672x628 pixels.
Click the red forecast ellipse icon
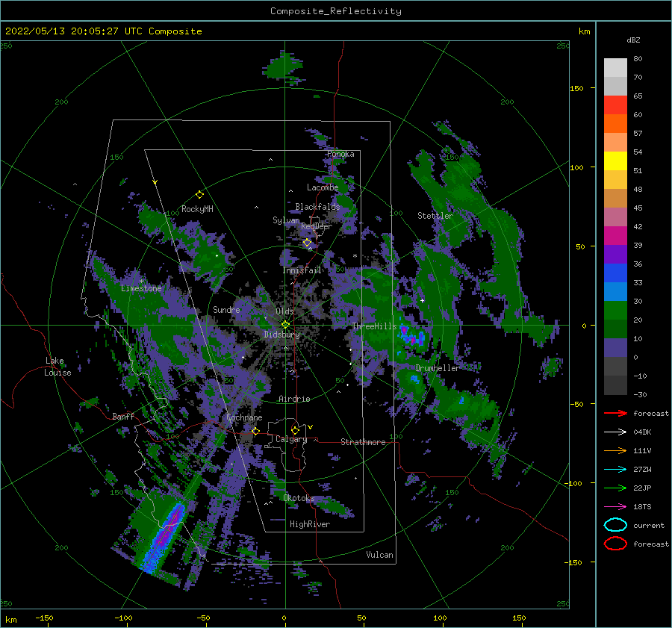pos(615,544)
